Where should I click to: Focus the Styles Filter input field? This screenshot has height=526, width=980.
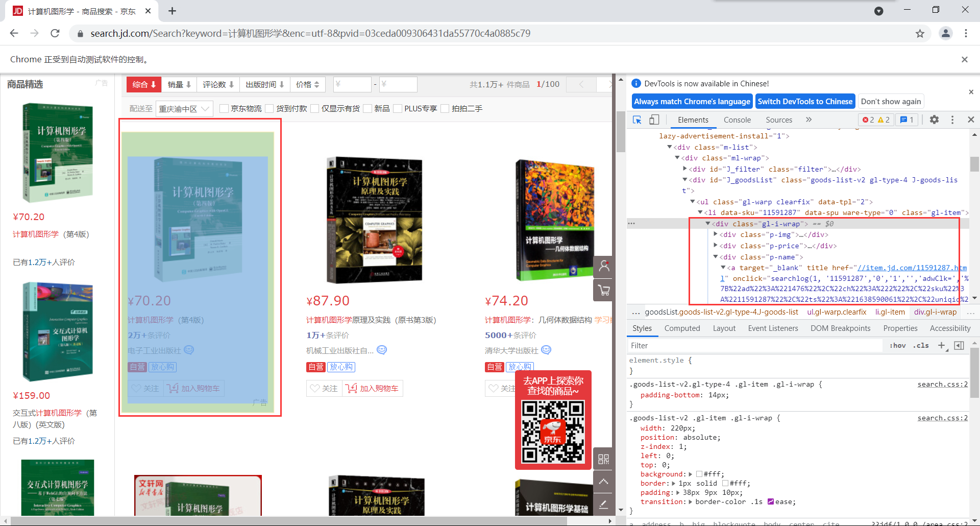coord(755,346)
